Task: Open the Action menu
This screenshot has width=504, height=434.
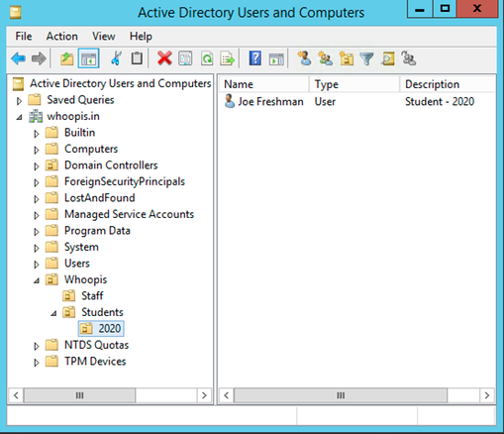Action: [62, 36]
